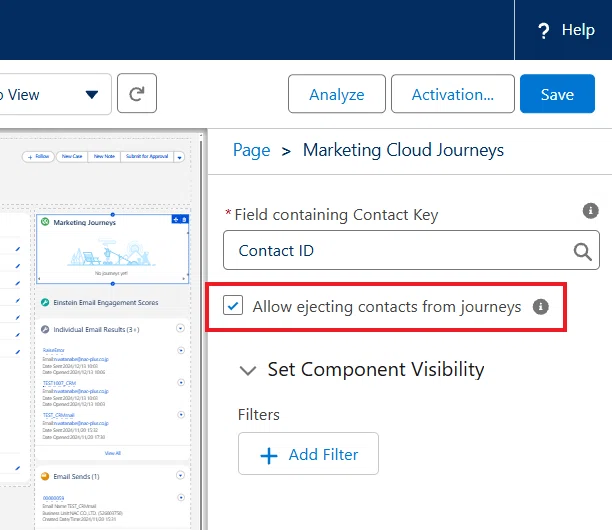Add a visibility filter
This screenshot has height=530, width=612.
(308, 454)
